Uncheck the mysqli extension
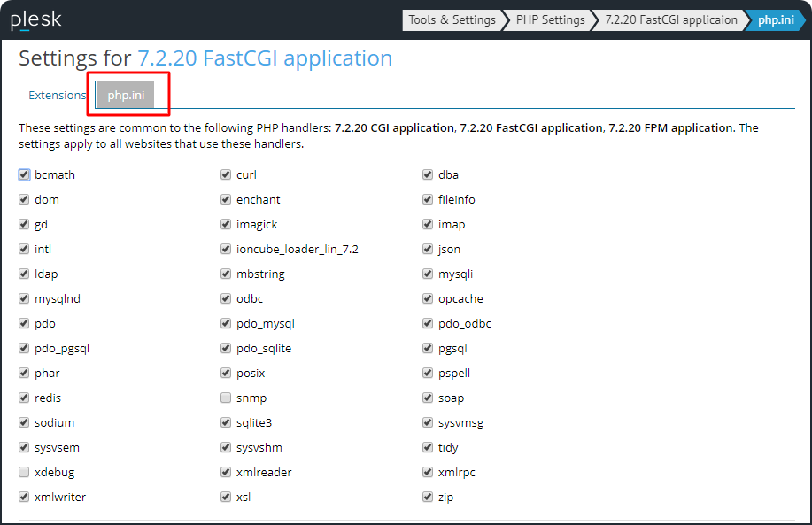The width and height of the screenshot is (812, 525). 428,274
